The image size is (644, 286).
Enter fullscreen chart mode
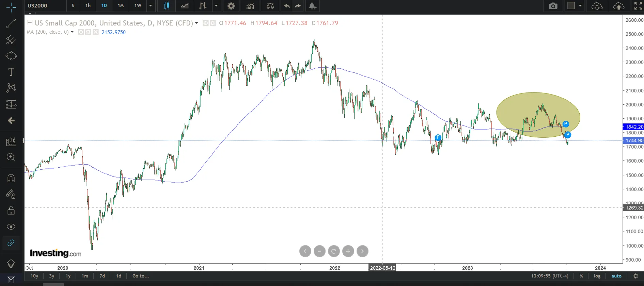click(638, 6)
